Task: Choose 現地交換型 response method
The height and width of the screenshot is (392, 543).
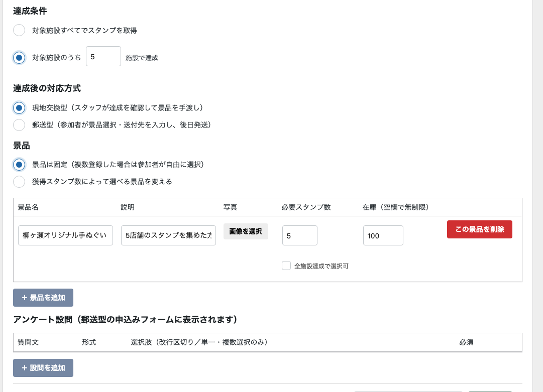Action: point(19,108)
